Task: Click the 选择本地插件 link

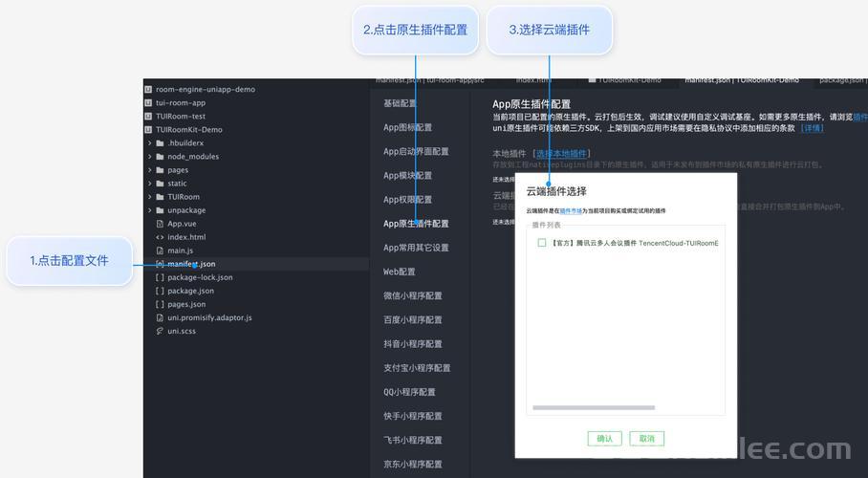Action: click(561, 153)
